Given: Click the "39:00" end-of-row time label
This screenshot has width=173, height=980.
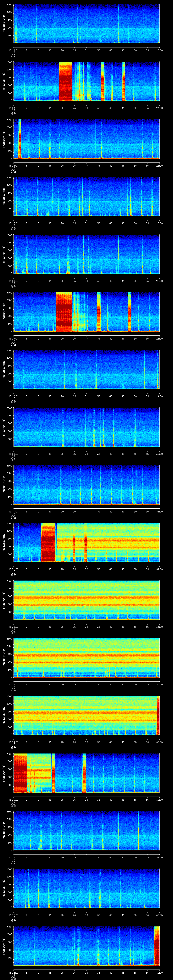Looking at the screenshot, I should click(159, 972).
